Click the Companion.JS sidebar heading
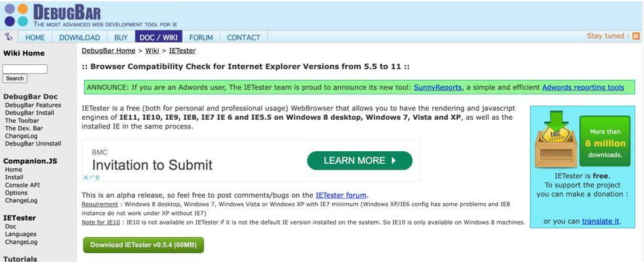Screen dimensions: 644x262 (30, 161)
